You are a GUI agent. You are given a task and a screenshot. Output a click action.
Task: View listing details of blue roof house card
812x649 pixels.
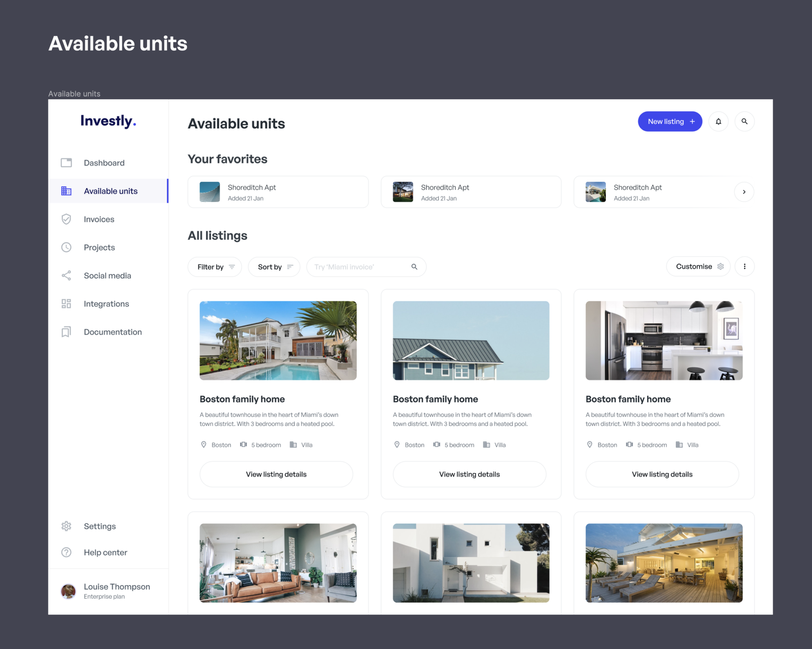[x=469, y=474]
